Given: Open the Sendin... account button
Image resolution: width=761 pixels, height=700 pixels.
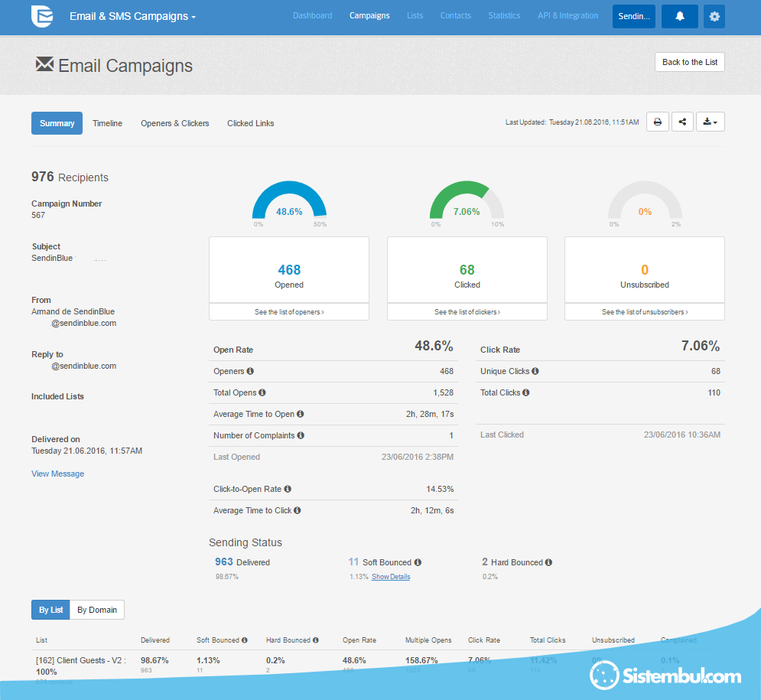Looking at the screenshot, I should (634, 17).
